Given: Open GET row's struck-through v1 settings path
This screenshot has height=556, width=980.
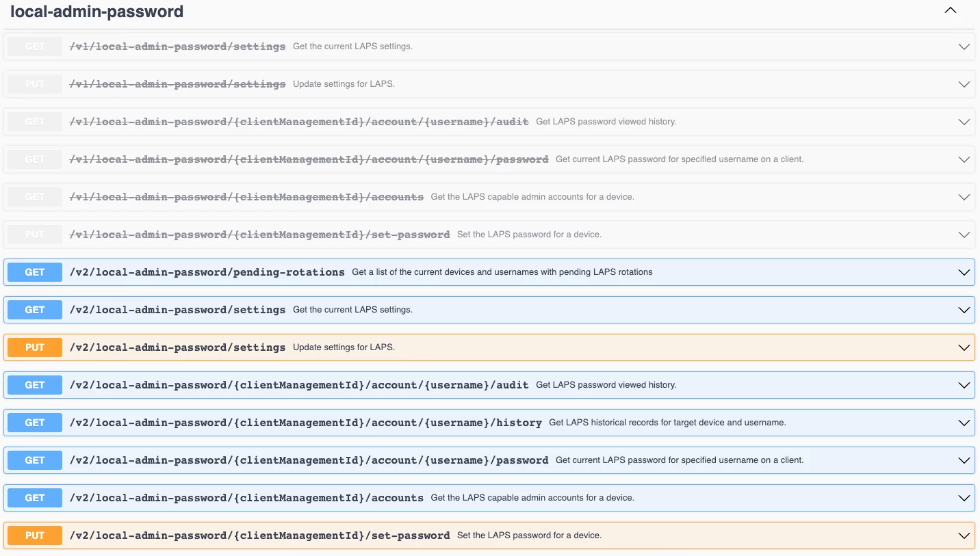Looking at the screenshot, I should (177, 47).
